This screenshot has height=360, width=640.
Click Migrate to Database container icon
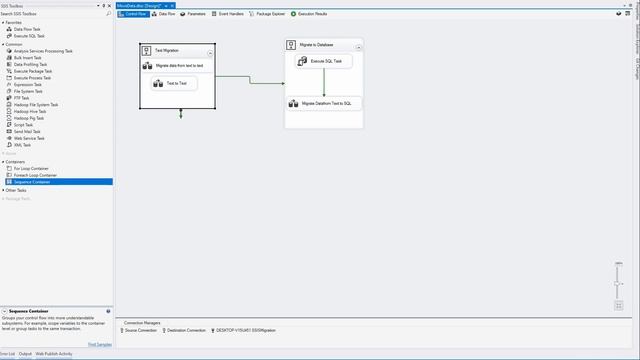pos(291,45)
